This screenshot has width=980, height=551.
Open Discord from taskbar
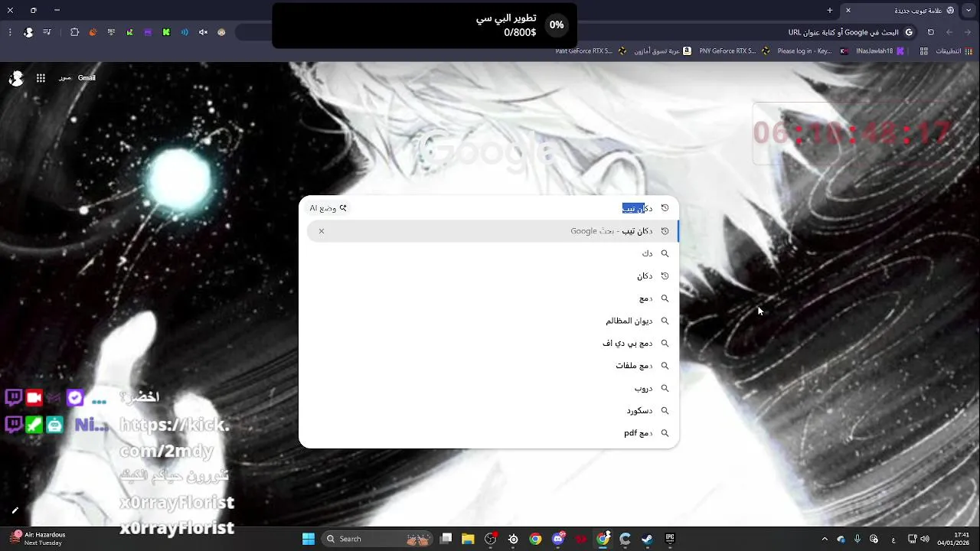click(x=558, y=539)
